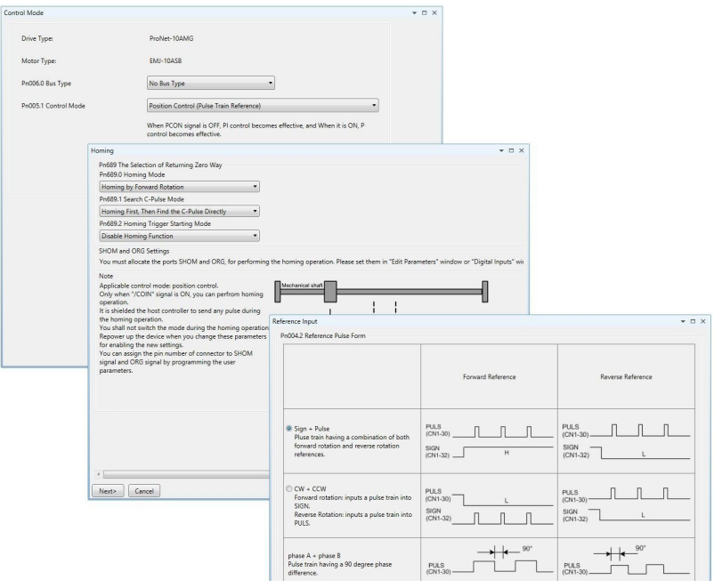Open the Pn005.1 Control Mode dropdown
Screen dimensions: 714x588
pos(263,106)
